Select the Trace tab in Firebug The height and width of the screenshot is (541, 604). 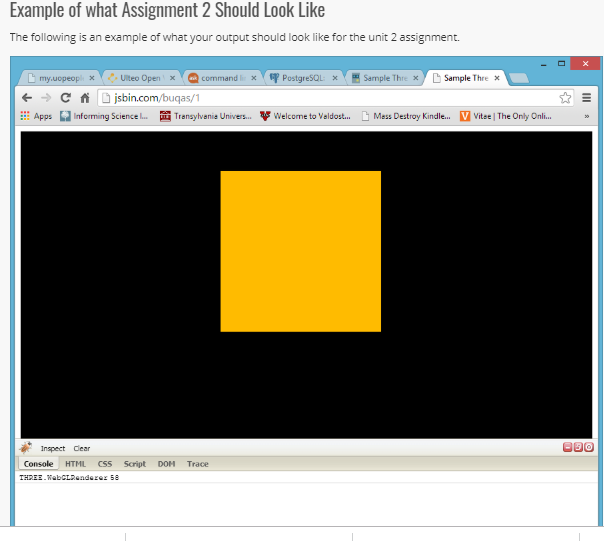click(x=198, y=464)
